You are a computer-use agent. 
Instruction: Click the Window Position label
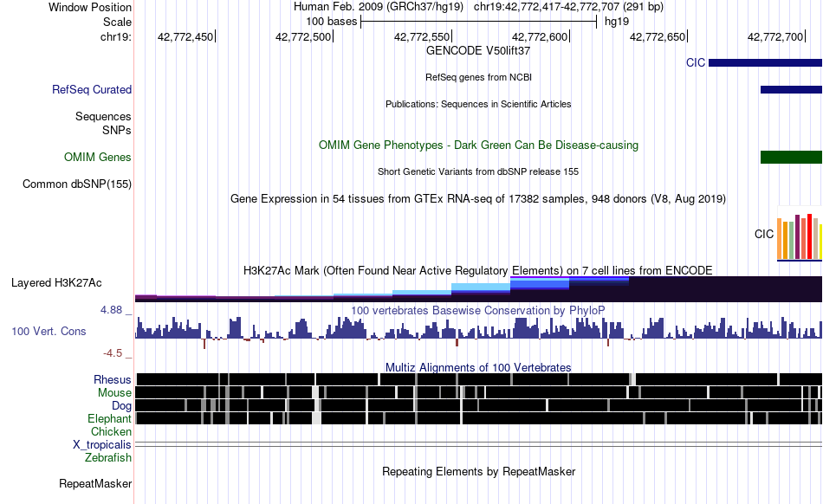[x=90, y=7]
